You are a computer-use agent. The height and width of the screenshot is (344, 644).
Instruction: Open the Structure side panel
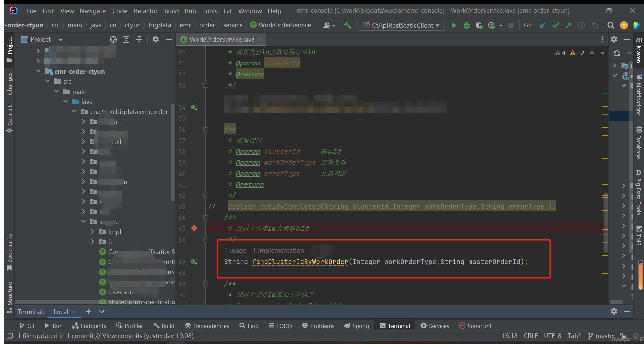click(9, 297)
